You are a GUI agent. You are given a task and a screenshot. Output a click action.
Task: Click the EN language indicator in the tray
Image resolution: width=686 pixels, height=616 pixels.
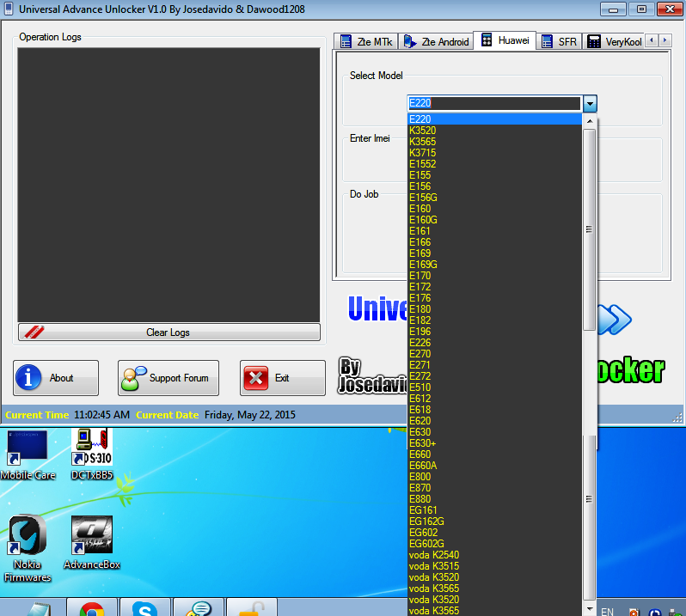coord(607,611)
